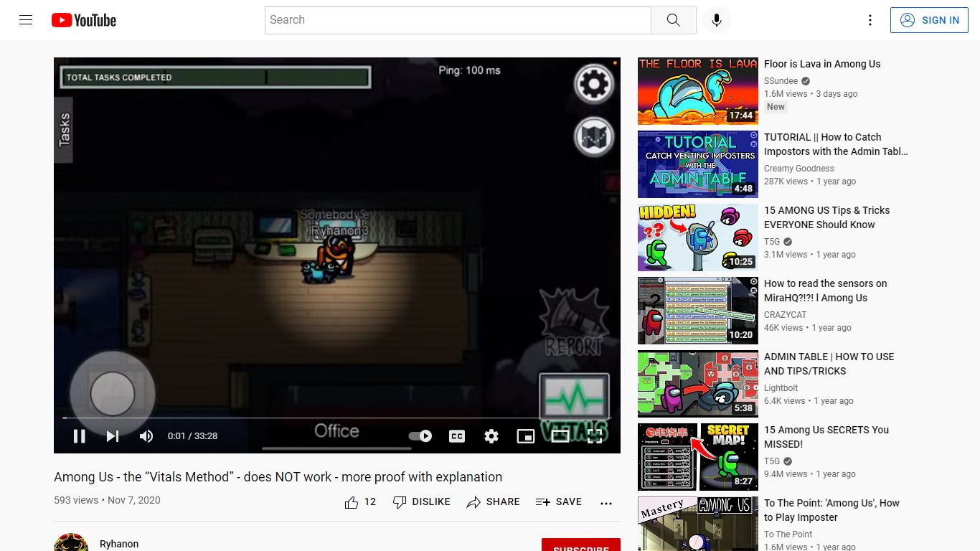Open '15 AMONG US Tips & Tricks' title

click(826, 217)
